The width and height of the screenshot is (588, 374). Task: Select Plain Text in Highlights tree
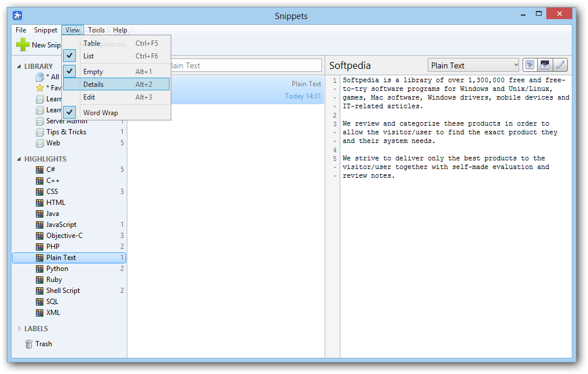pos(69,258)
